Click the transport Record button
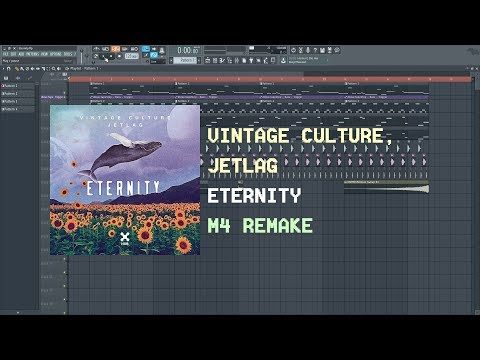480x360 pixels. 119,56
